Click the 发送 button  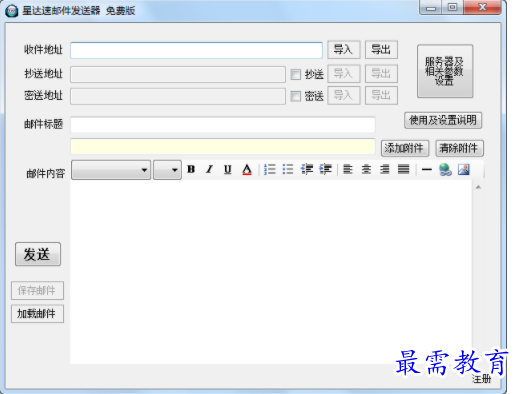[x=38, y=254]
